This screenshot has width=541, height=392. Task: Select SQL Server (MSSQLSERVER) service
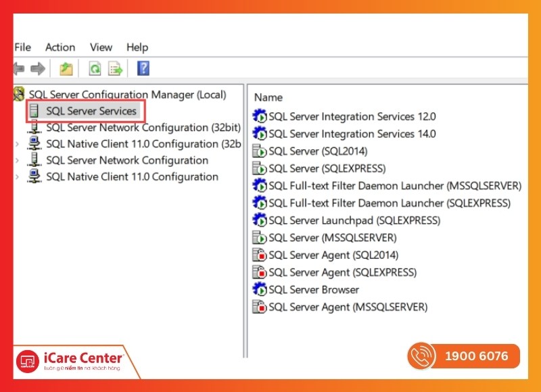[x=332, y=237]
